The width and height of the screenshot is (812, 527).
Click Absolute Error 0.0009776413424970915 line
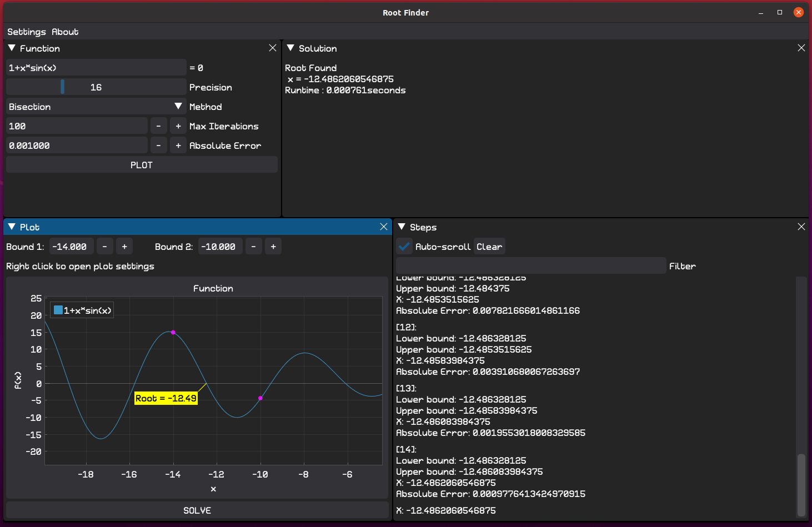click(491, 494)
